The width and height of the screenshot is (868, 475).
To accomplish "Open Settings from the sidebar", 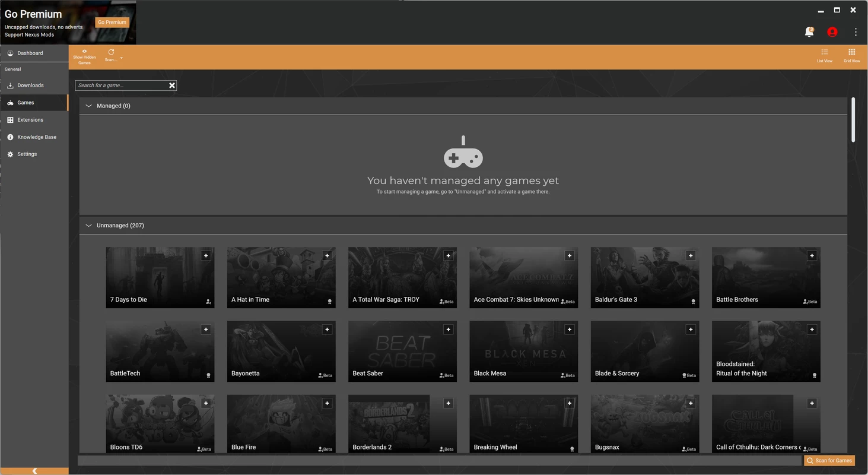I will coord(34,154).
